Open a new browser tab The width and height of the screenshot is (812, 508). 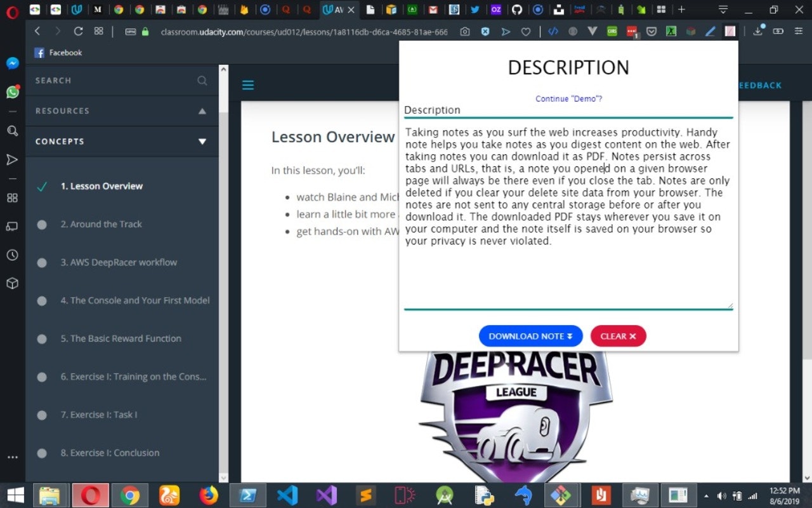tap(681, 10)
